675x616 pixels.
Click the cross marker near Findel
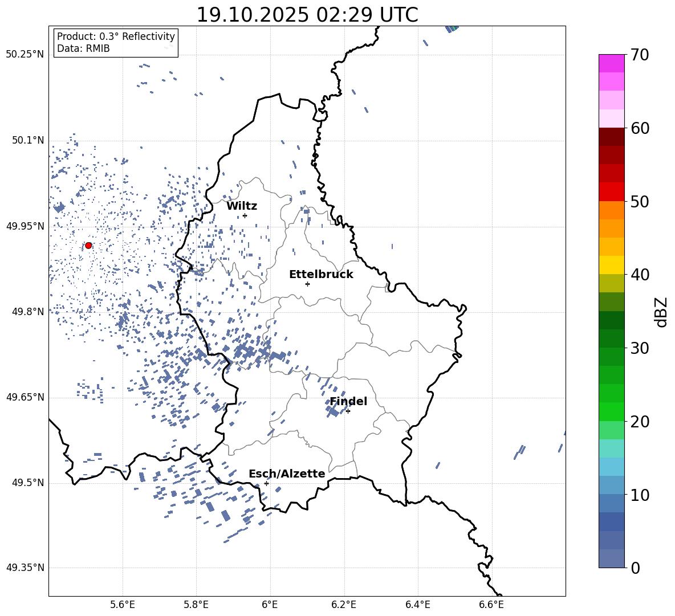coord(348,411)
